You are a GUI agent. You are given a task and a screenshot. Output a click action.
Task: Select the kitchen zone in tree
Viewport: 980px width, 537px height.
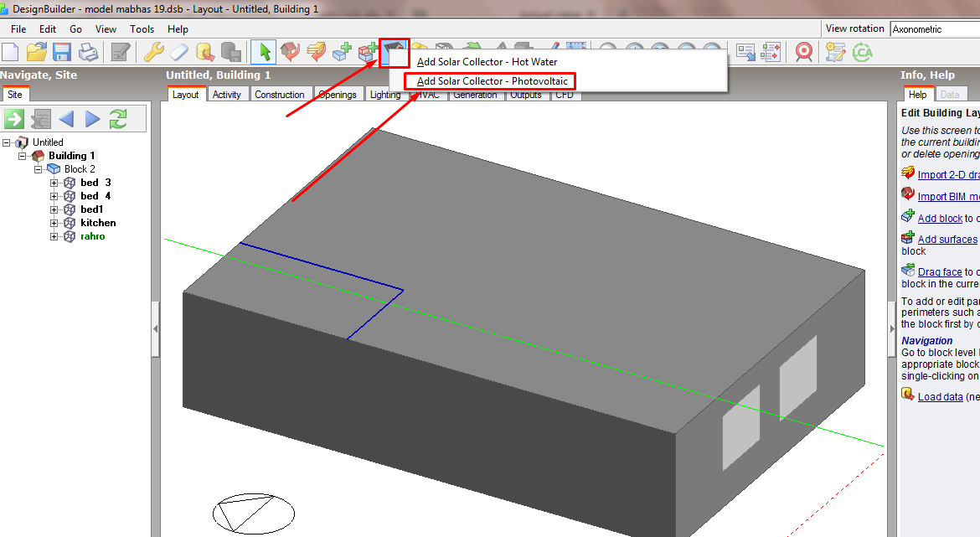click(x=98, y=223)
